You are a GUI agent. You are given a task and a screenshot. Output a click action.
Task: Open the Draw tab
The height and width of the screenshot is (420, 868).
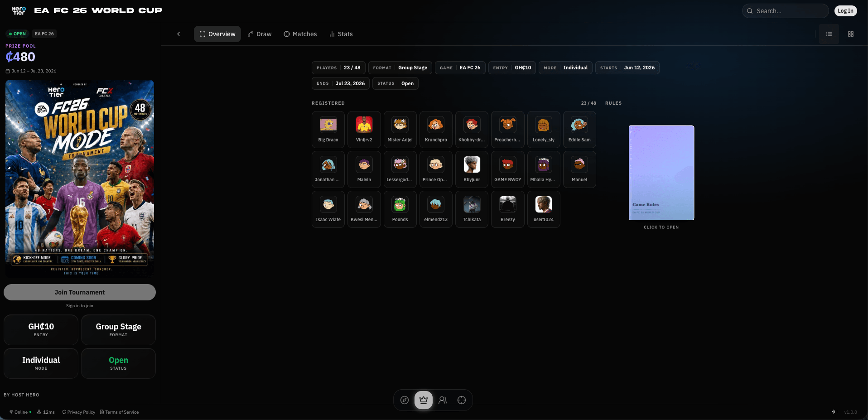click(x=260, y=34)
